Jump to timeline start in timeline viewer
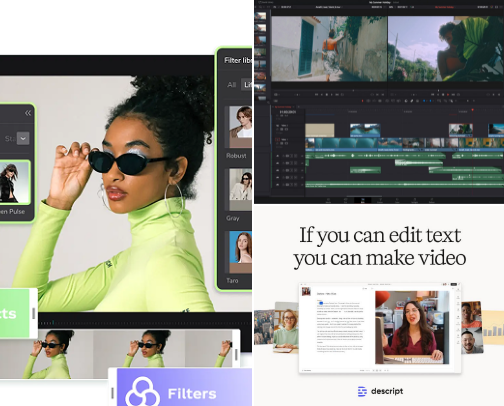The height and width of the screenshot is (406, 504). [x=433, y=94]
